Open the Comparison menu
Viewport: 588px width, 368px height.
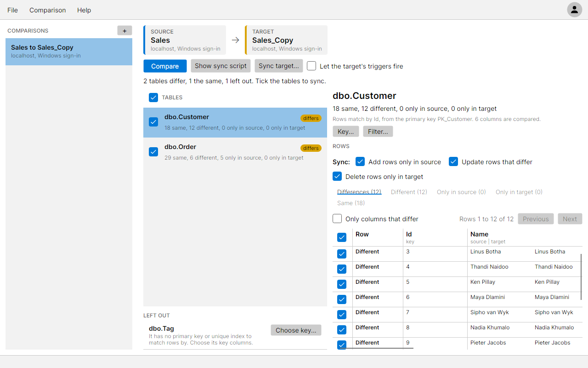tap(48, 10)
